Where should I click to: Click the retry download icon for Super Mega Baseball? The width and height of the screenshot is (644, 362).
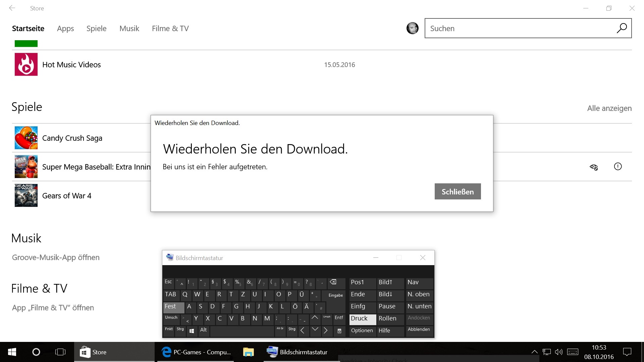click(x=594, y=167)
